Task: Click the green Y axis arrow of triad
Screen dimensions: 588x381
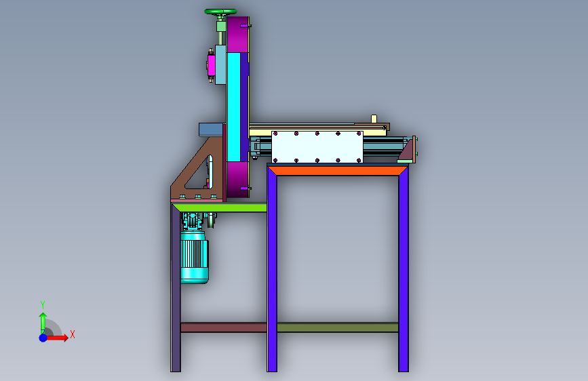Action: click(x=43, y=322)
